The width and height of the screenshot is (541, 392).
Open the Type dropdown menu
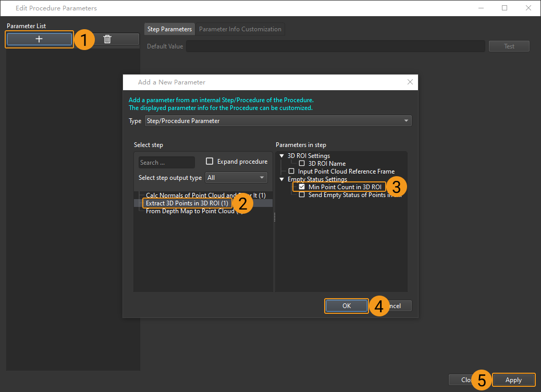[x=278, y=121]
